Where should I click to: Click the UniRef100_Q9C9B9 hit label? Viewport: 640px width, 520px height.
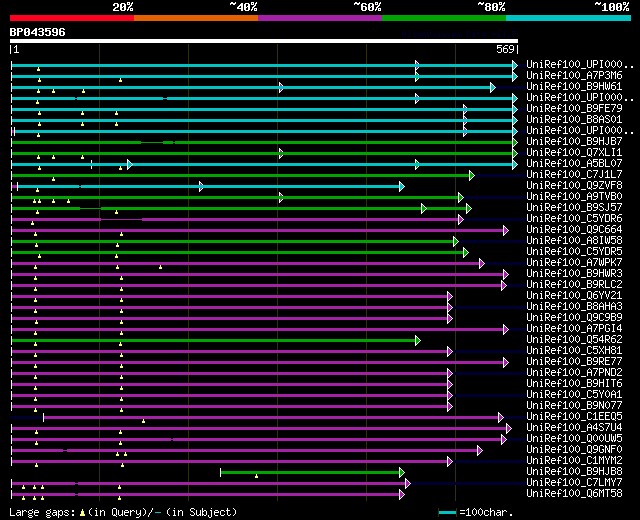tap(574, 318)
